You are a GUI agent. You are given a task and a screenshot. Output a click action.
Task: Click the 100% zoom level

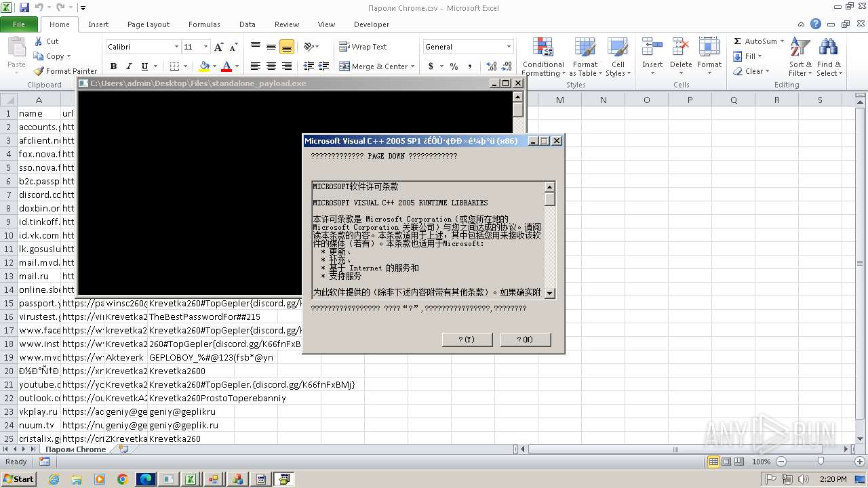[x=761, y=462]
